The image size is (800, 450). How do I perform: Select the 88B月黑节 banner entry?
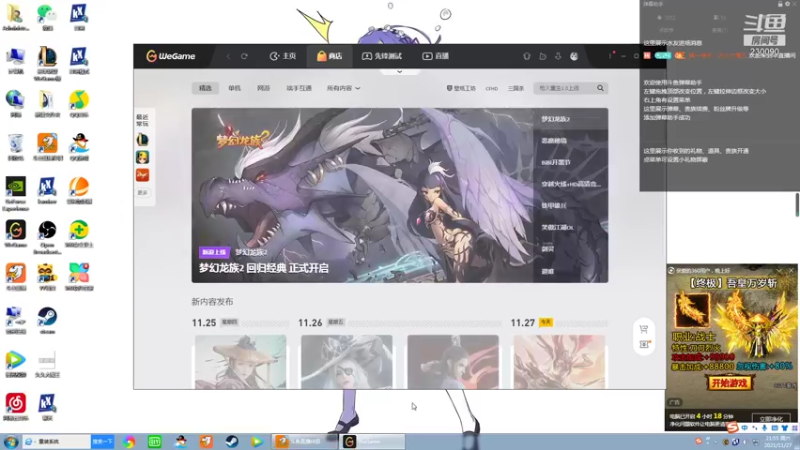click(556, 162)
